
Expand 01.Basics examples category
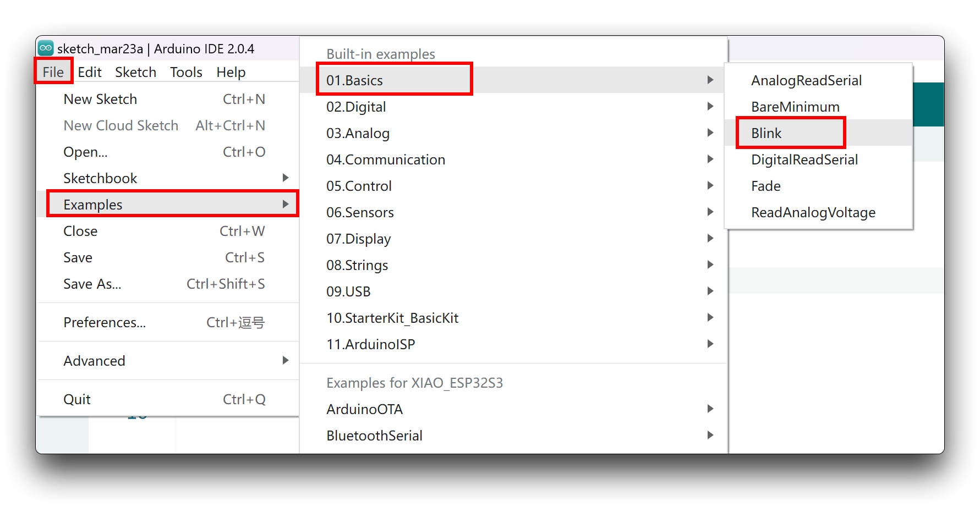coord(514,80)
